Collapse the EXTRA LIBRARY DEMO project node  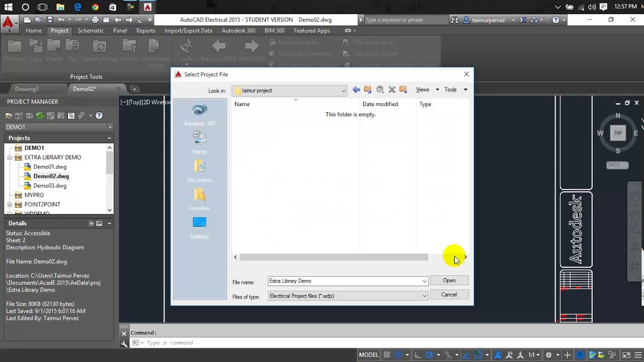10,157
